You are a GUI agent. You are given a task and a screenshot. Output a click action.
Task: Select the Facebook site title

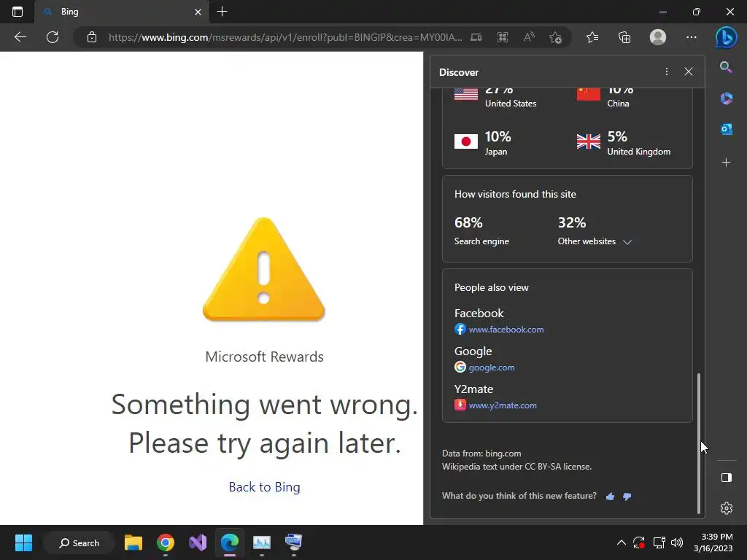click(x=479, y=314)
